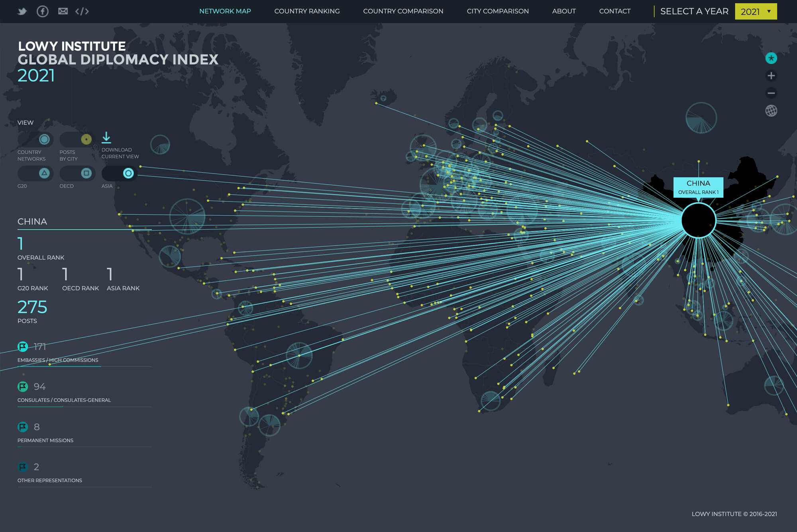Open the Contact page
Viewport: 797px width, 532px height.
615,11
